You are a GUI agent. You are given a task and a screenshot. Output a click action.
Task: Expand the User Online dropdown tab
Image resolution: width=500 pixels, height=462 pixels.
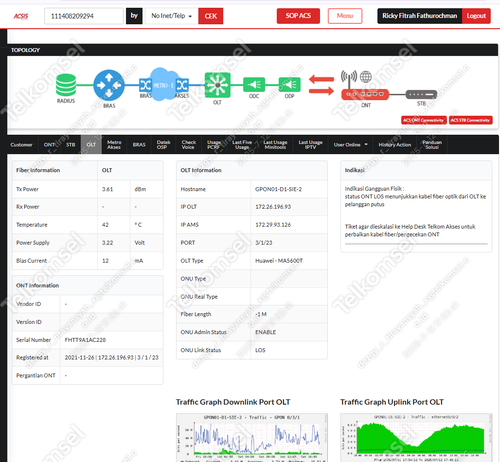[350, 145]
